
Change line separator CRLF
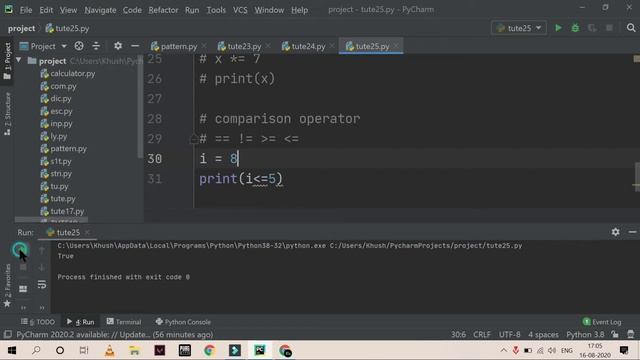(x=482, y=334)
